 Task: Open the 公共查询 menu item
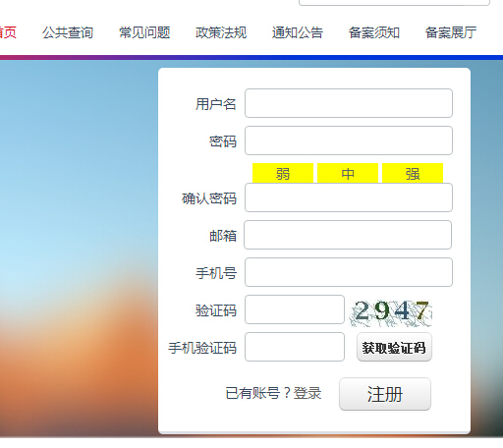pos(68,32)
